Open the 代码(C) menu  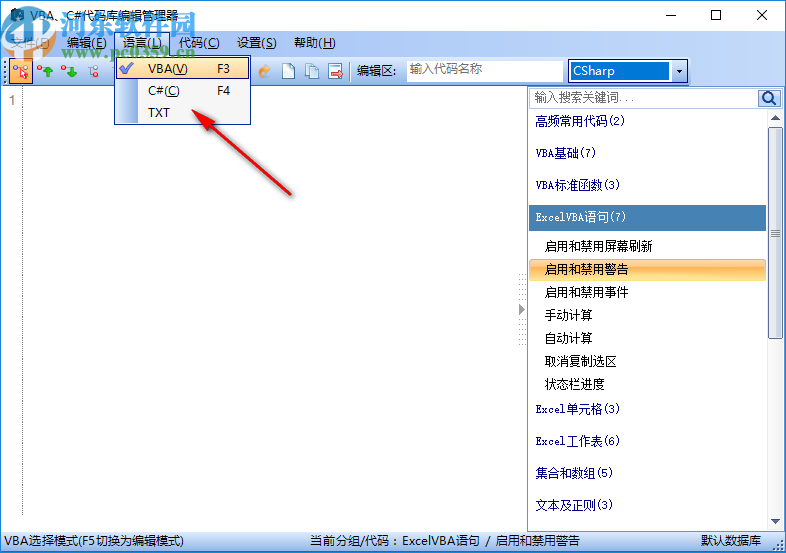pyautogui.click(x=199, y=43)
